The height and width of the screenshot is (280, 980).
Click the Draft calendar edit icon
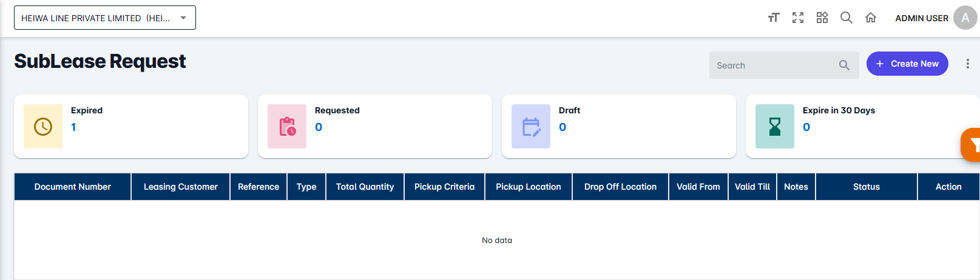pos(531,126)
